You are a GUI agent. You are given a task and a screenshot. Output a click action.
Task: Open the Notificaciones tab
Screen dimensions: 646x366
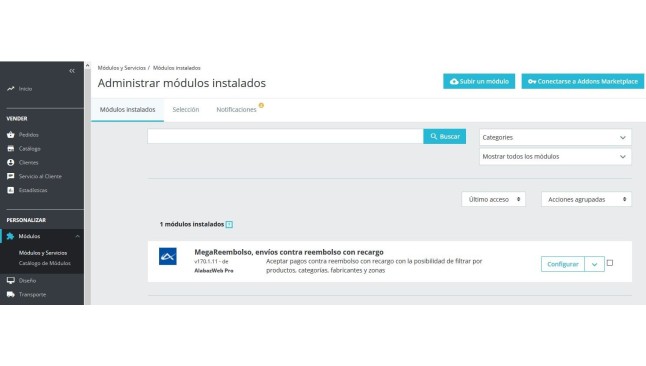[236, 110]
